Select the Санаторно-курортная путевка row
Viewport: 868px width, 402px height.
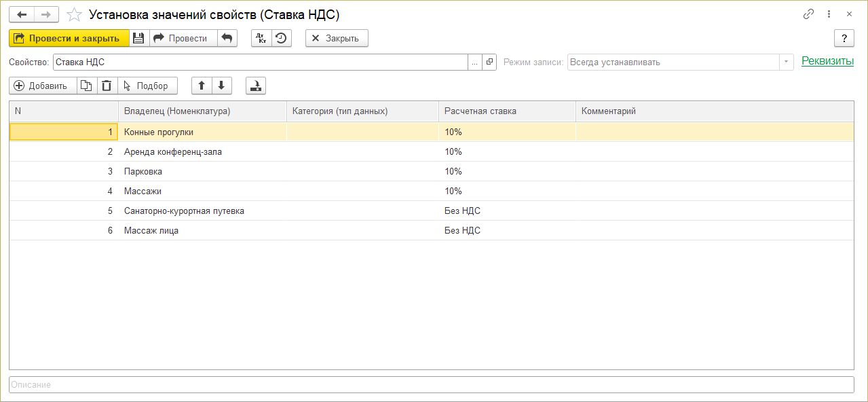click(432, 211)
